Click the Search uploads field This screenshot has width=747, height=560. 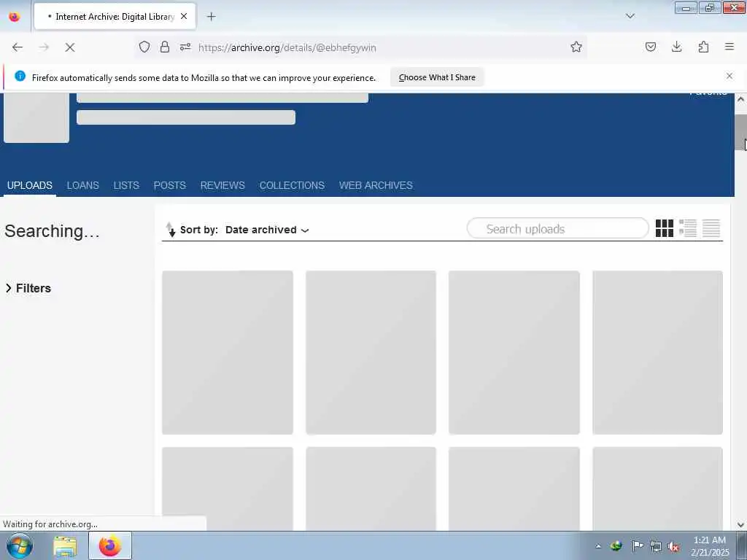(557, 228)
